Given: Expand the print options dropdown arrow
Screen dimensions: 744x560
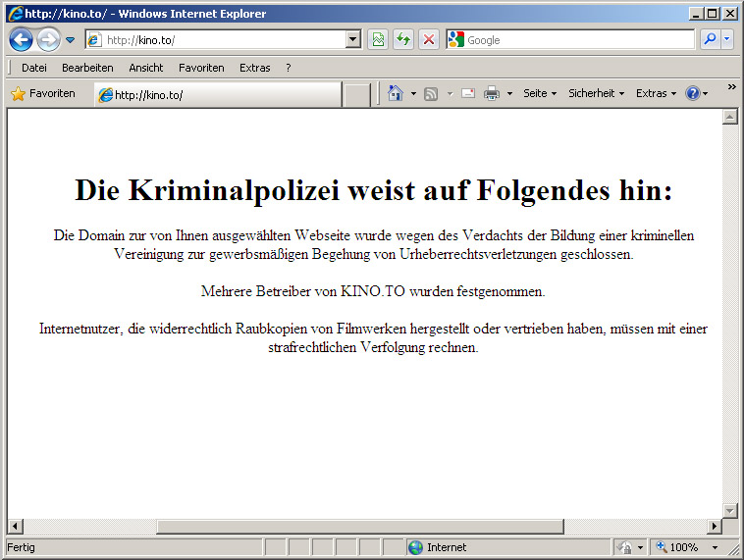Looking at the screenshot, I should tap(510, 94).
